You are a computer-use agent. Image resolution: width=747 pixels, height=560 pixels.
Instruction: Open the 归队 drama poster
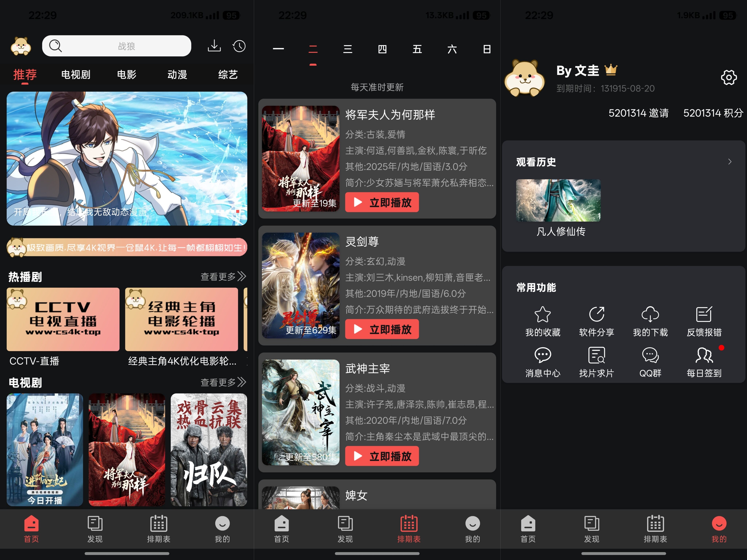click(209, 450)
